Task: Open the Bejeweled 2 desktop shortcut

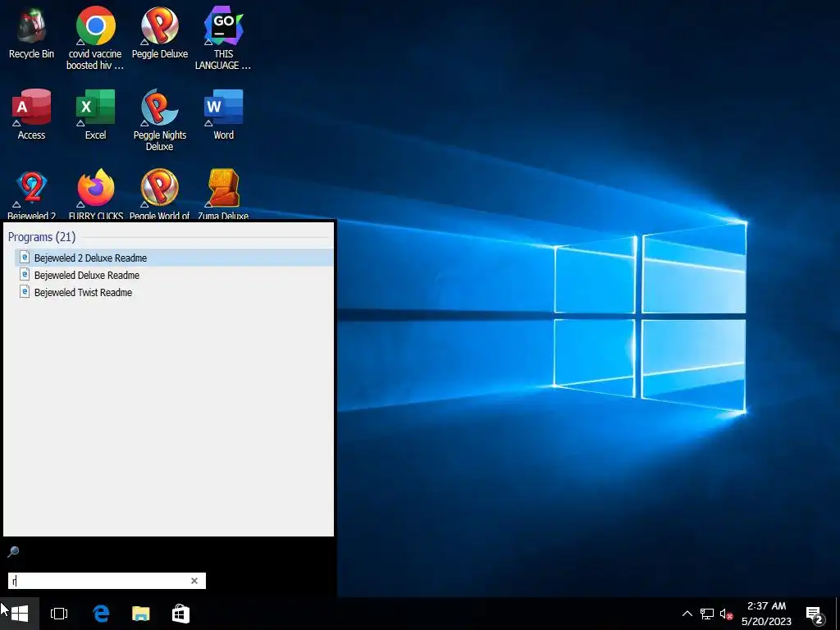Action: [x=31, y=194]
